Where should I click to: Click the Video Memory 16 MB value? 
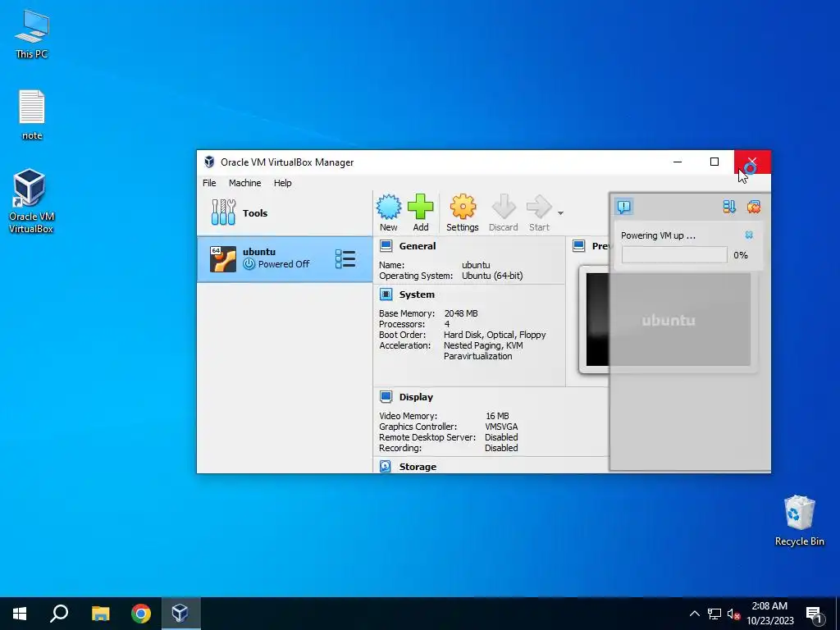coord(497,416)
